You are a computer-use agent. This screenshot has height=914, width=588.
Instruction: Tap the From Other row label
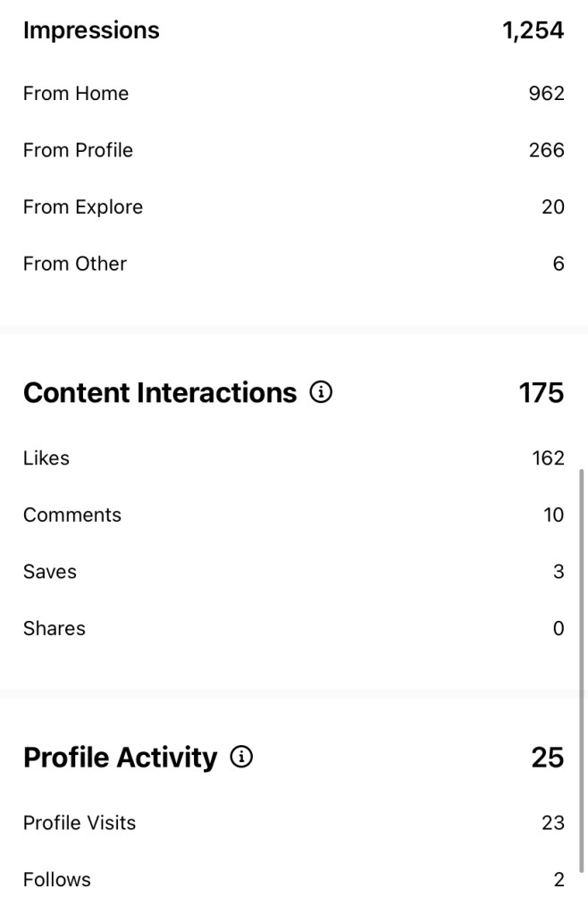(75, 264)
